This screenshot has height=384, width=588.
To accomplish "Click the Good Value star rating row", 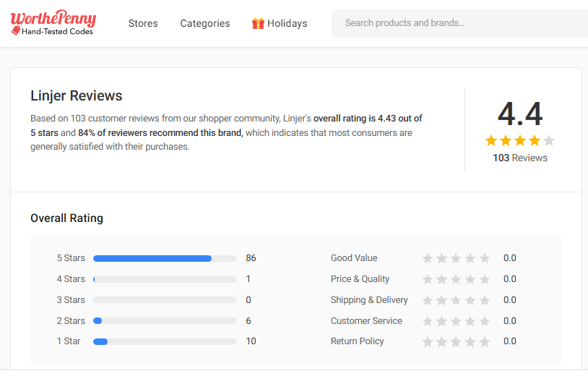I will click(456, 258).
